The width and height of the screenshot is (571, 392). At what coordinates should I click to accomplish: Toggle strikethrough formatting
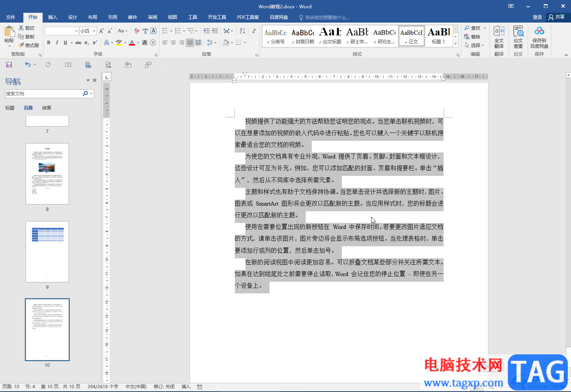pyautogui.click(x=78, y=43)
